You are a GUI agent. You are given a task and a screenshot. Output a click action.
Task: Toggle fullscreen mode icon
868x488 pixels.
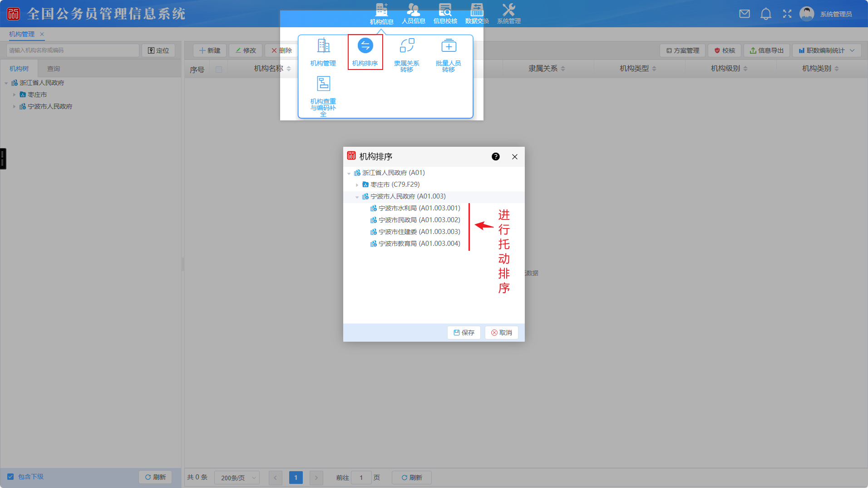click(x=787, y=14)
